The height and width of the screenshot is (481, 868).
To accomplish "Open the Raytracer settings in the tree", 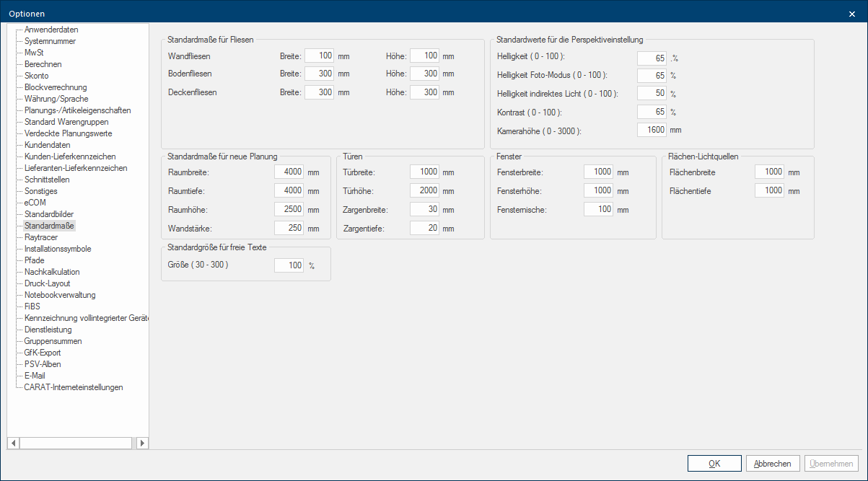I will (42, 237).
